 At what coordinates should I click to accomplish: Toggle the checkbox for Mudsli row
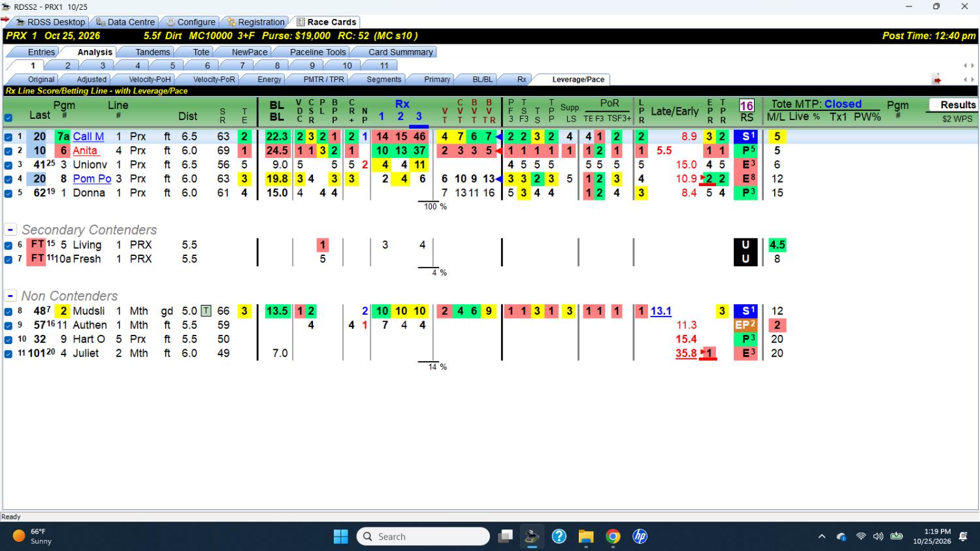[x=8, y=311]
